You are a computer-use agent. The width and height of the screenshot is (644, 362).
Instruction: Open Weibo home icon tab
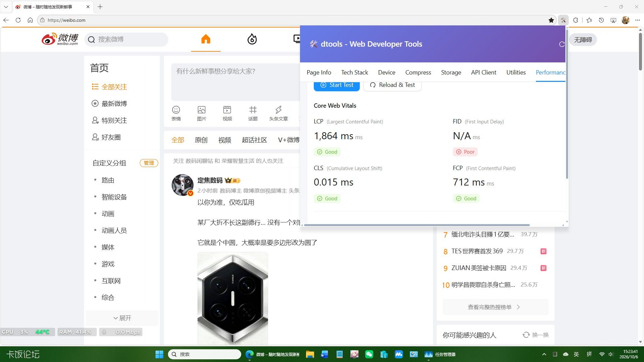pos(206,39)
